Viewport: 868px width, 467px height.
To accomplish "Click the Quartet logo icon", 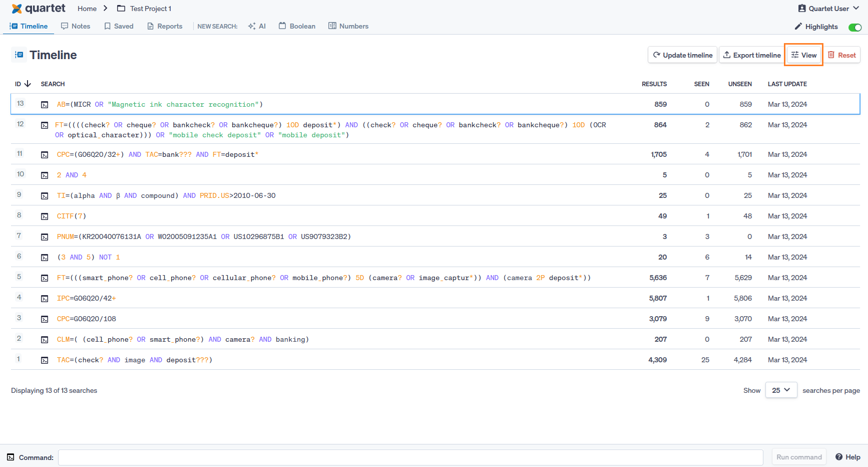I will 17,9.
